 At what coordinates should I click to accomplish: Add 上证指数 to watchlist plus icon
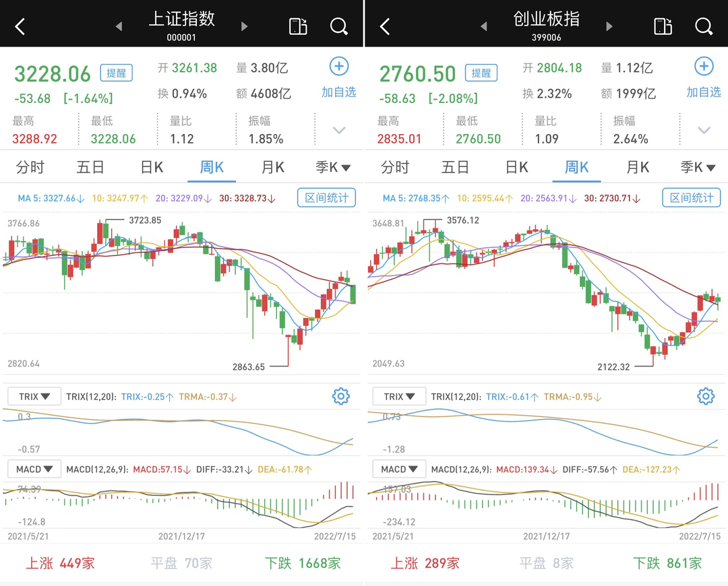338,67
